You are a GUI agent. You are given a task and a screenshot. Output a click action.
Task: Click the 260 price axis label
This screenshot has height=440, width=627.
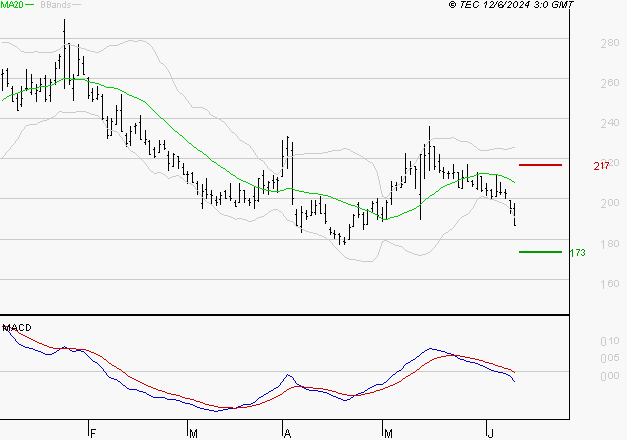[610, 83]
